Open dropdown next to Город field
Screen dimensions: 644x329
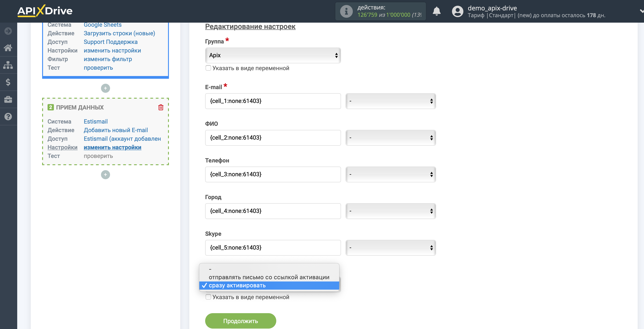point(391,211)
